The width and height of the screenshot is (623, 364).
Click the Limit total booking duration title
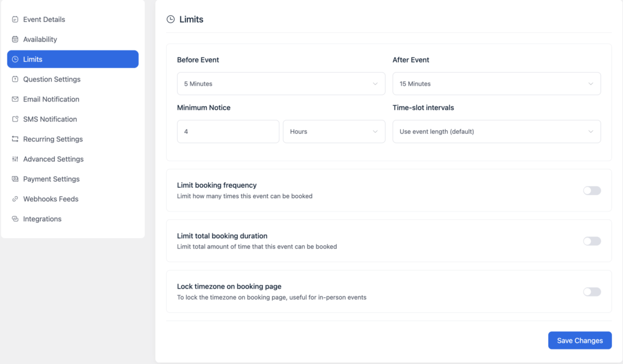click(x=222, y=236)
